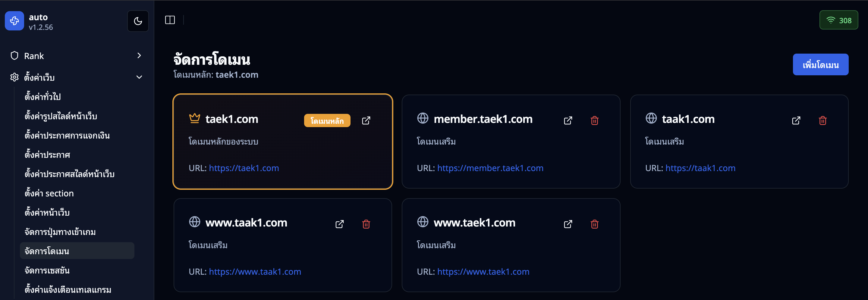Click the 308 connection status badge

838,20
